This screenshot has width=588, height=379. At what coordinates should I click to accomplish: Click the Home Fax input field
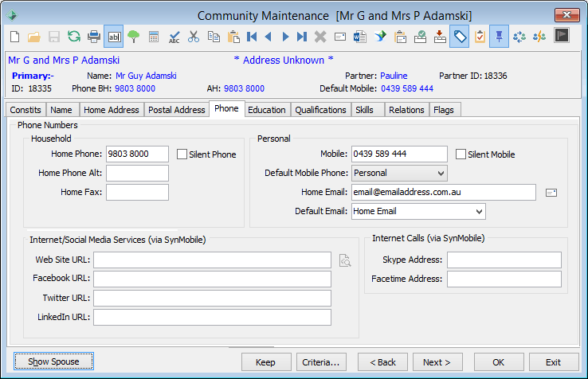point(137,193)
